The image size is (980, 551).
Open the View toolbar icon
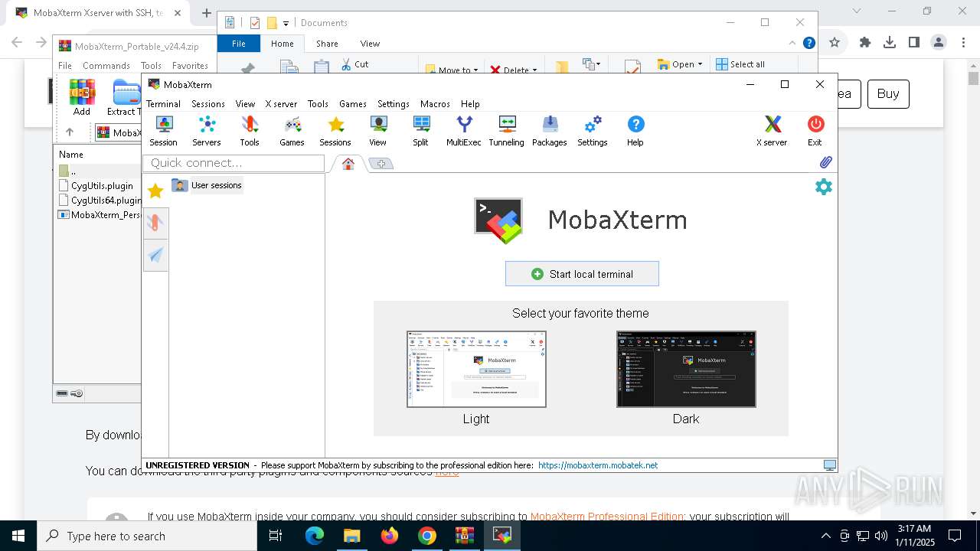click(x=377, y=131)
